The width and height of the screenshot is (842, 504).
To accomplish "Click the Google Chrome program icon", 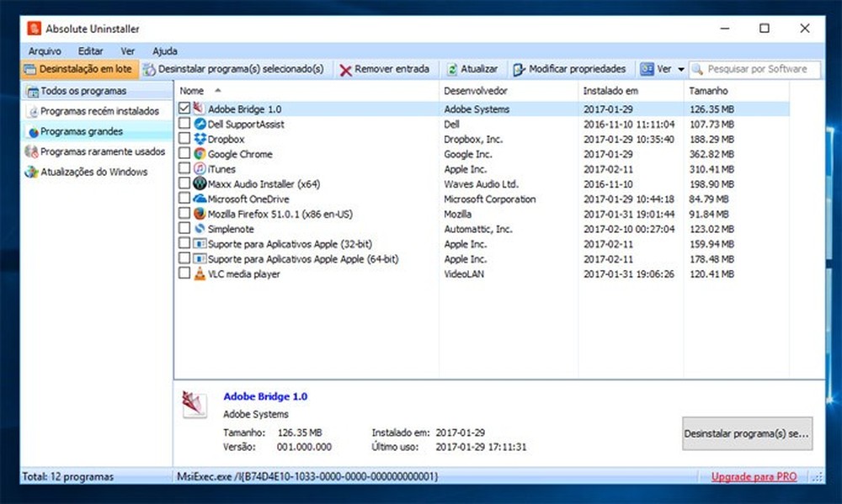I will [x=200, y=154].
